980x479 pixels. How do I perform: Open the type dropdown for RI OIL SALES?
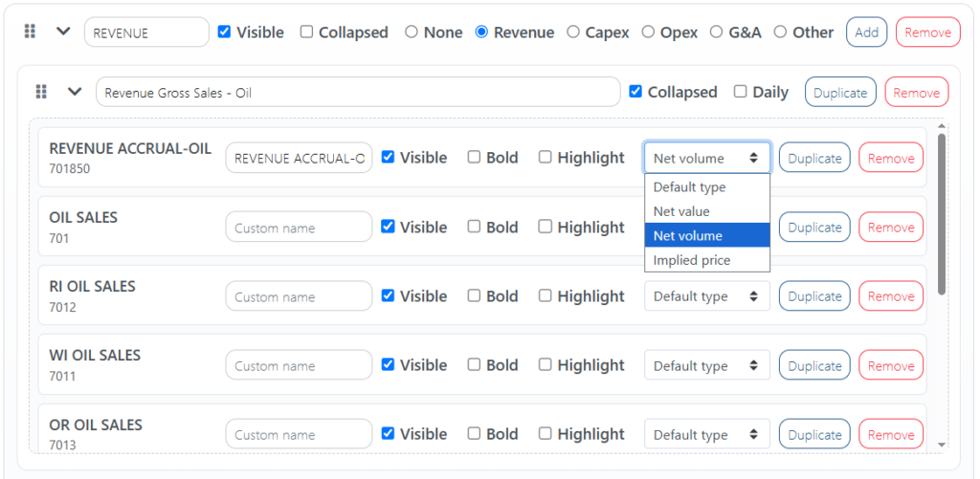(707, 296)
